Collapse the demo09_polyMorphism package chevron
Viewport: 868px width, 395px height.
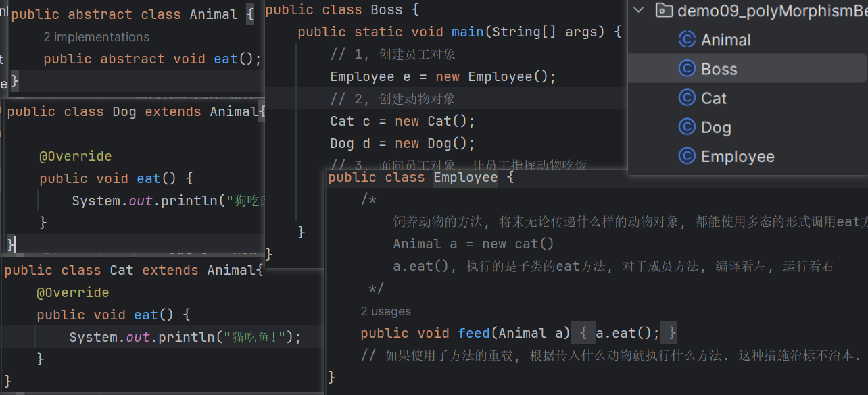click(638, 10)
